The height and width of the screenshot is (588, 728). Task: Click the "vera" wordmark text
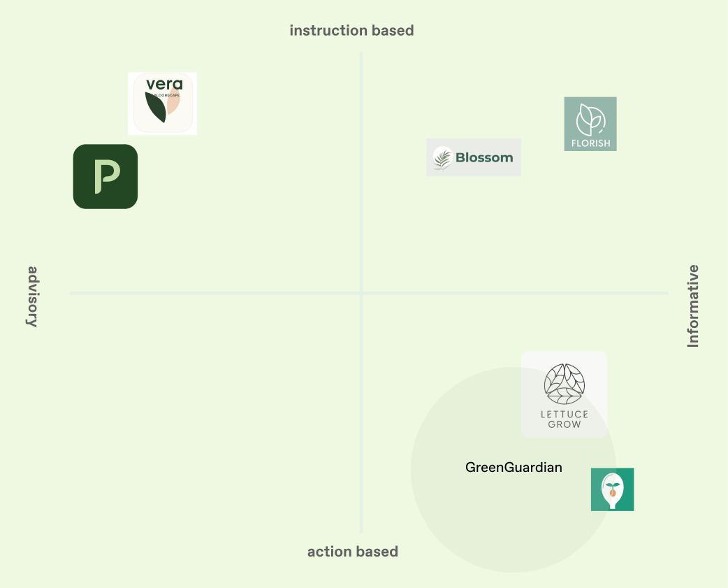pos(164,85)
